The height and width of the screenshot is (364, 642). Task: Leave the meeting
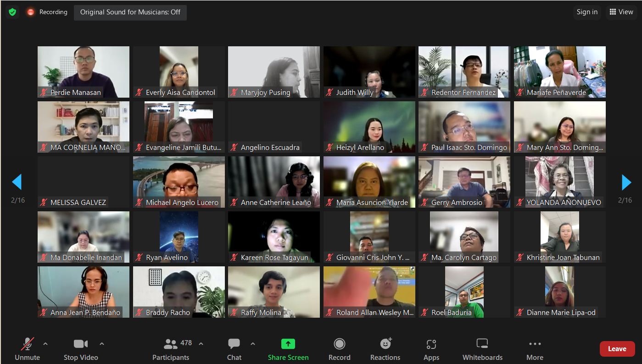click(x=617, y=349)
